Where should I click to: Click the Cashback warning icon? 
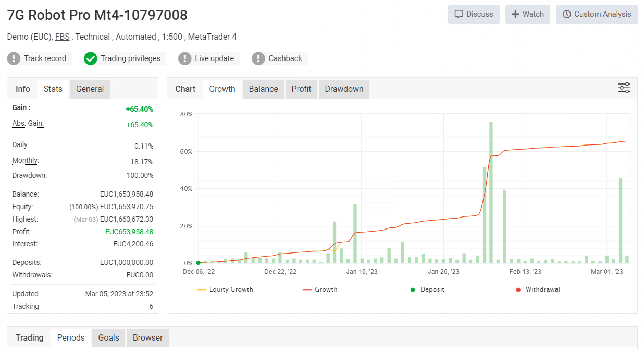258,58
